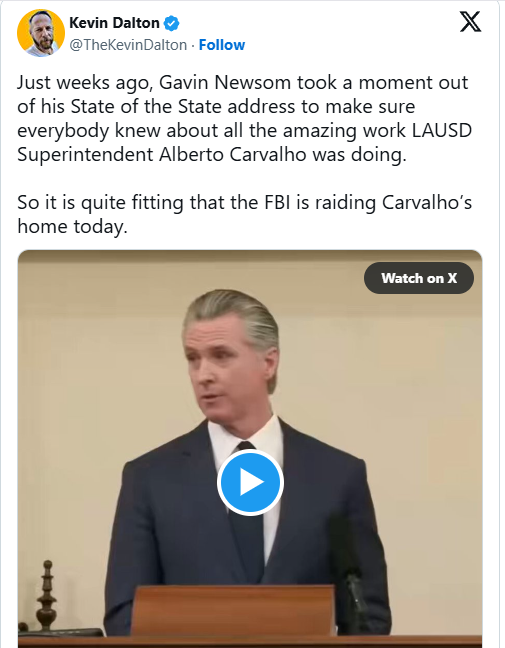Click the word "FBI" in the tweet
The width and height of the screenshot is (505, 648).
[x=274, y=202]
